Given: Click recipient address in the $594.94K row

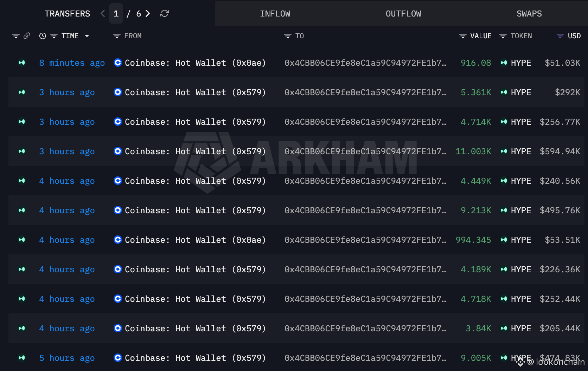Looking at the screenshot, I should point(365,151).
